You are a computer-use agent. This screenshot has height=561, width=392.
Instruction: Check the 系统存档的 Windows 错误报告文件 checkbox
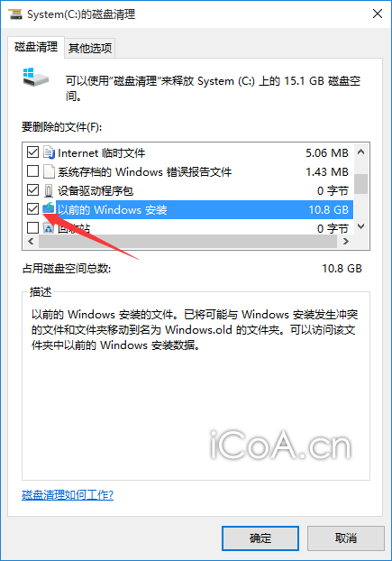pos(32,171)
